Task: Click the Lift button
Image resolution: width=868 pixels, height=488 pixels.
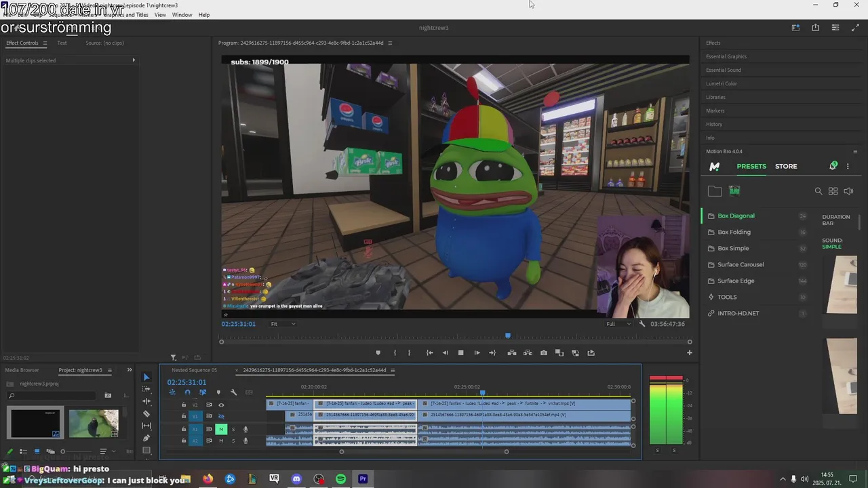Action: (512, 352)
